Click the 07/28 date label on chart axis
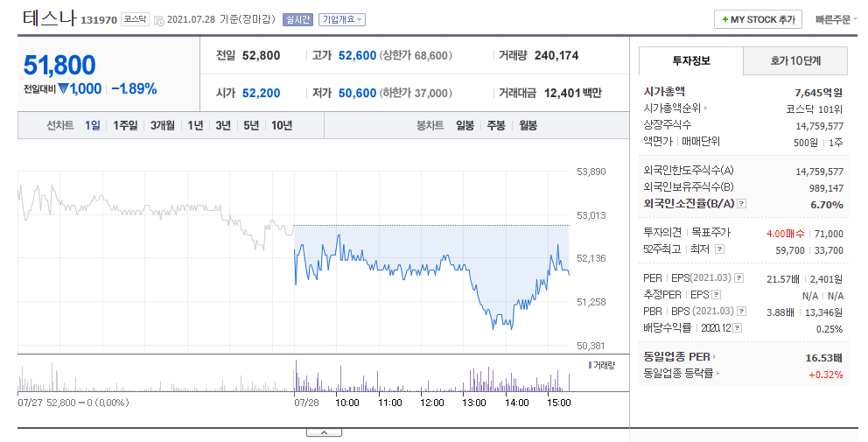868x442 pixels. (x=306, y=403)
